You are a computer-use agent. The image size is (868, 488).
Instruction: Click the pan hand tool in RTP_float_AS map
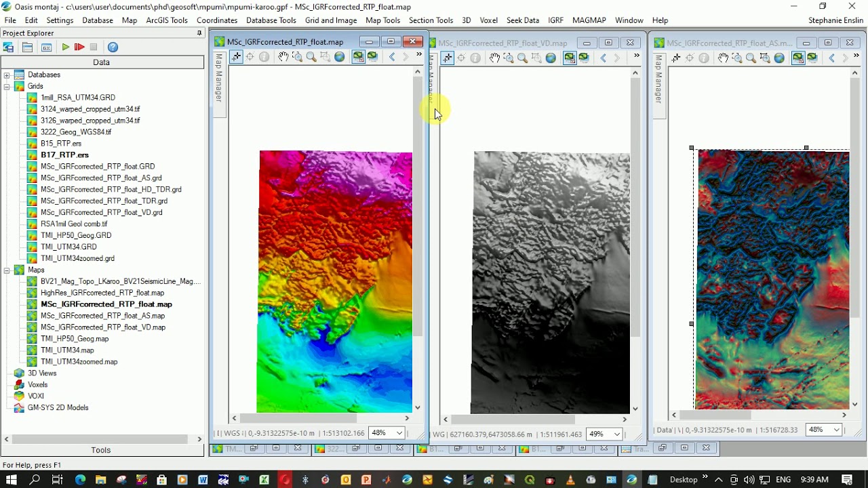pyautogui.click(x=723, y=58)
